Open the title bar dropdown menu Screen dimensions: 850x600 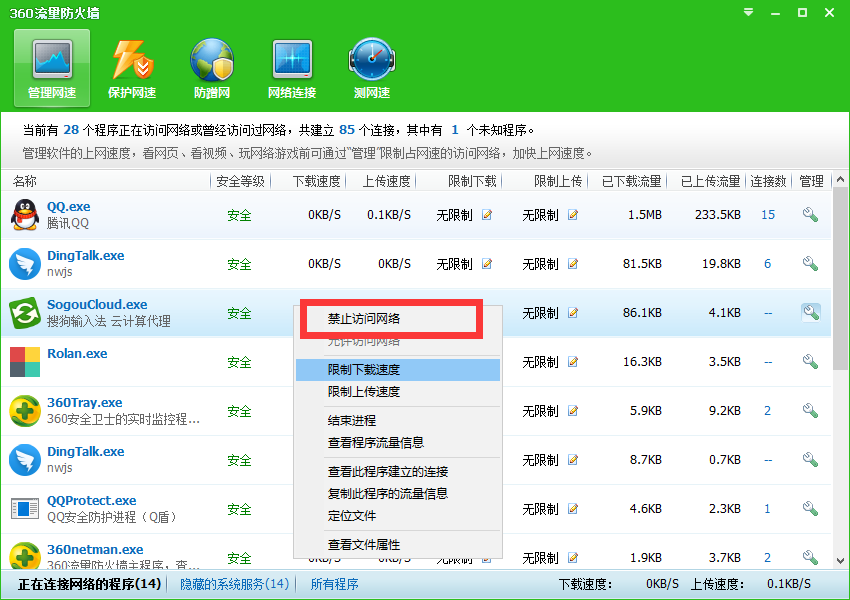[x=749, y=12]
